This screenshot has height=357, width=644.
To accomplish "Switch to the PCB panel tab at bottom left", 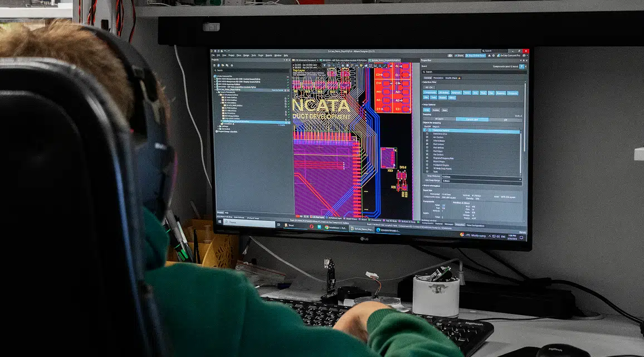I will (x=227, y=213).
